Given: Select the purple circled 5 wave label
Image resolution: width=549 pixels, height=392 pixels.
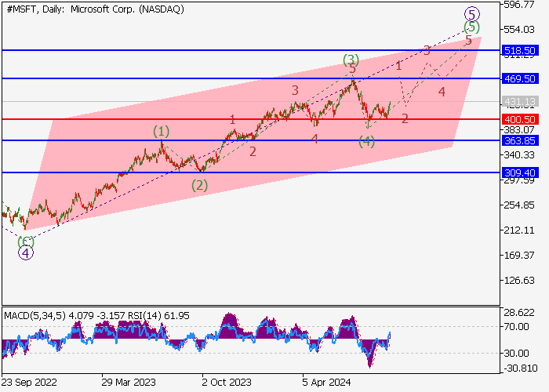Looking at the screenshot, I should point(472,15).
